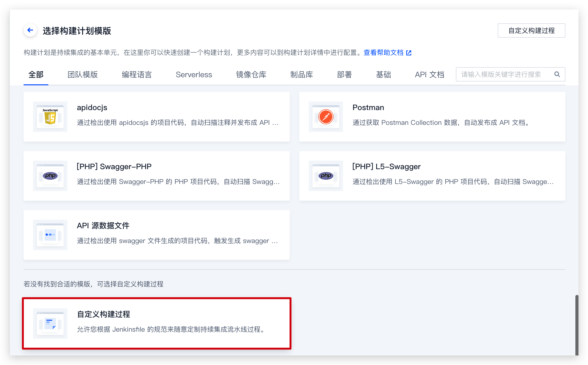The width and height of the screenshot is (588, 365).
Task: Focus the template keyword search field
Action: click(510, 74)
